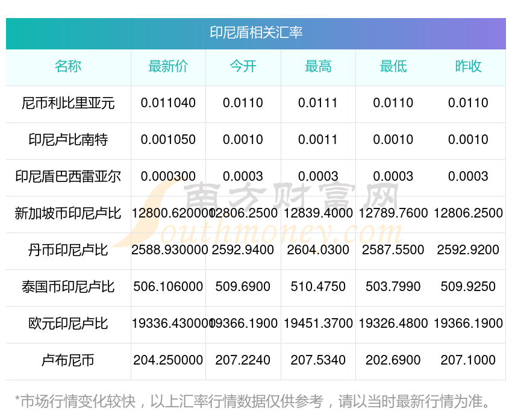512x420 pixels.
Task: Click the 印尼盾巴西雷亚尔 row label
Action: [69, 177]
